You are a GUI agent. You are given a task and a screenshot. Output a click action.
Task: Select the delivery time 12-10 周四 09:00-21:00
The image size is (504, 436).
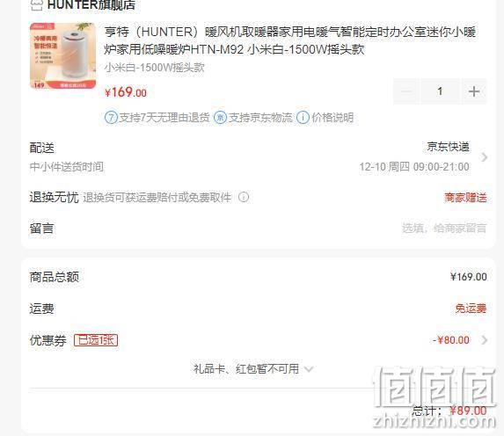tap(414, 167)
